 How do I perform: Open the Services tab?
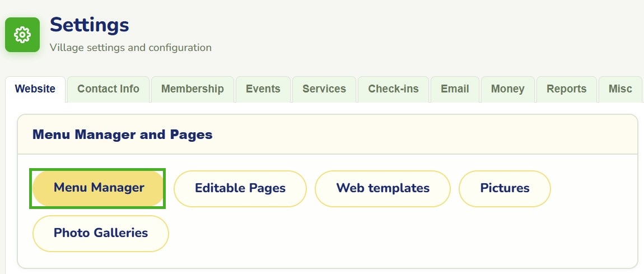pyautogui.click(x=324, y=89)
